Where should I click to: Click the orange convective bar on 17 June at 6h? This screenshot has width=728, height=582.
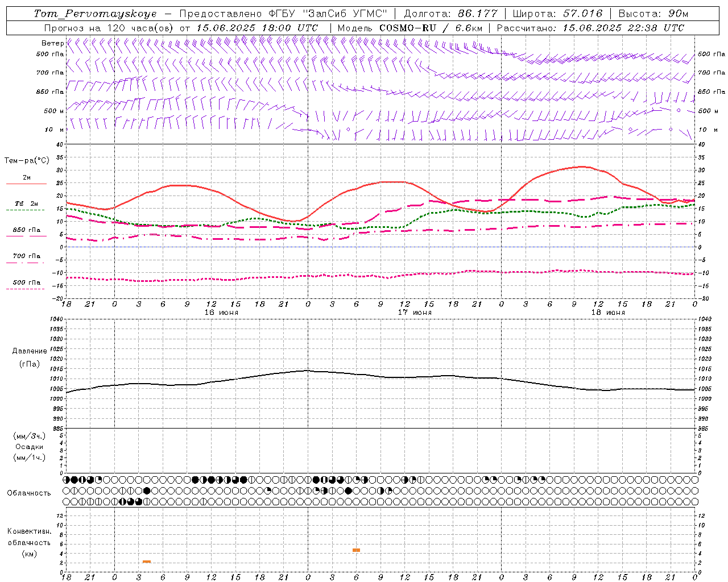[356, 550]
